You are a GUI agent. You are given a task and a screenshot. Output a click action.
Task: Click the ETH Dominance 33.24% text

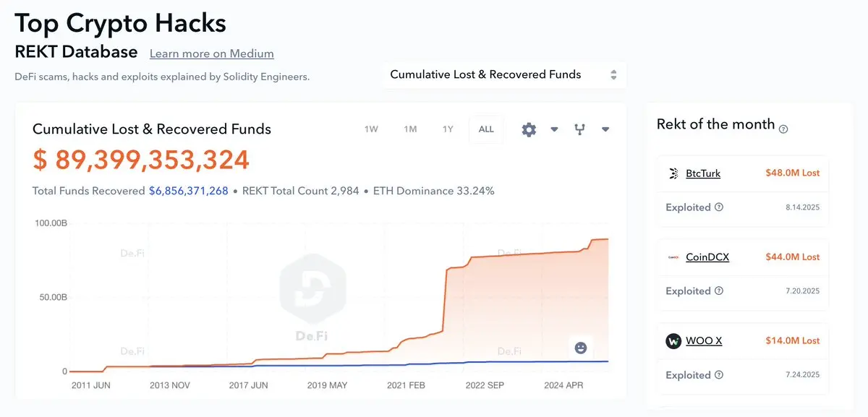tap(434, 192)
